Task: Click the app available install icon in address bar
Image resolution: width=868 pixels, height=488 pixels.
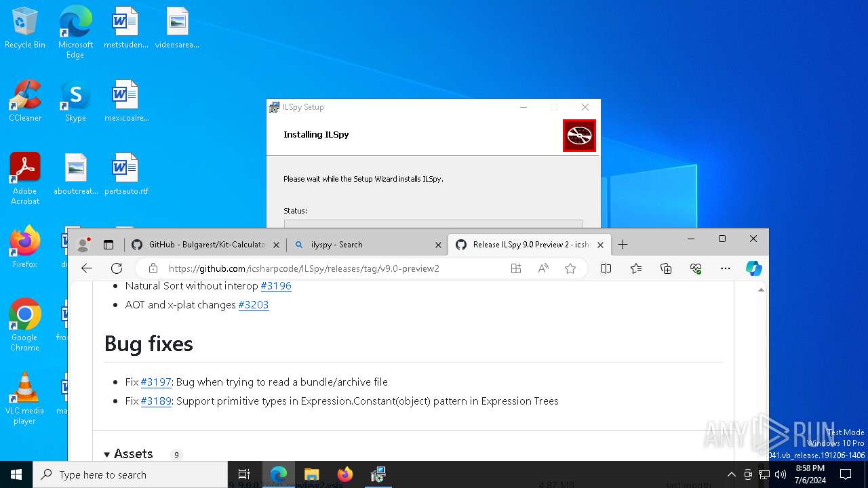Action: [x=516, y=268]
